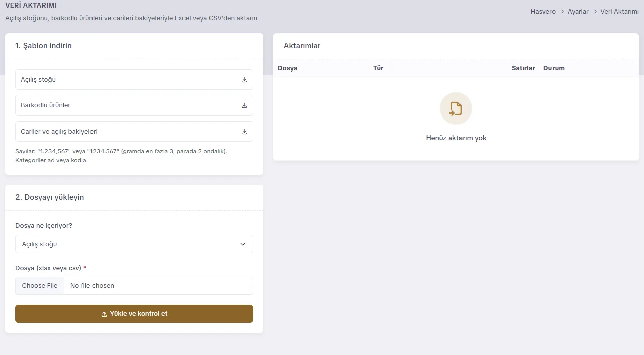
Task: Click the empty transfers file icon
Action: (456, 108)
